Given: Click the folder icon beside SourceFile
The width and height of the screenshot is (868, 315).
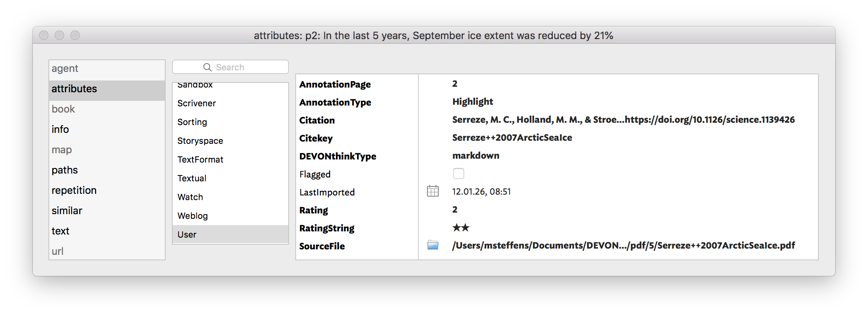Looking at the screenshot, I should 432,245.
